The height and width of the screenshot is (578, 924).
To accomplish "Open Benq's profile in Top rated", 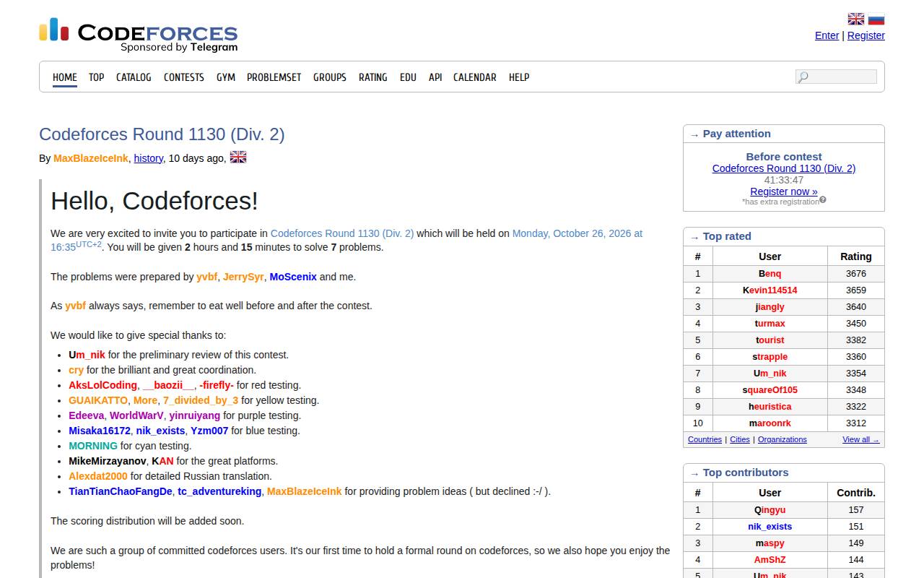I will click(770, 274).
